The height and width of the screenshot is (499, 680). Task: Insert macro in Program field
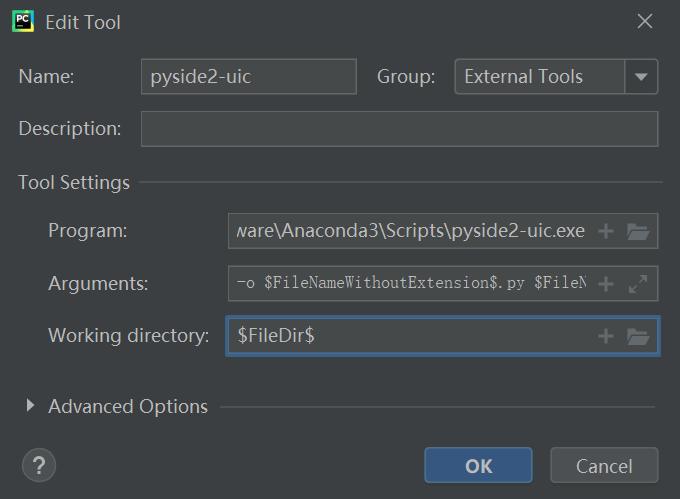pos(605,232)
